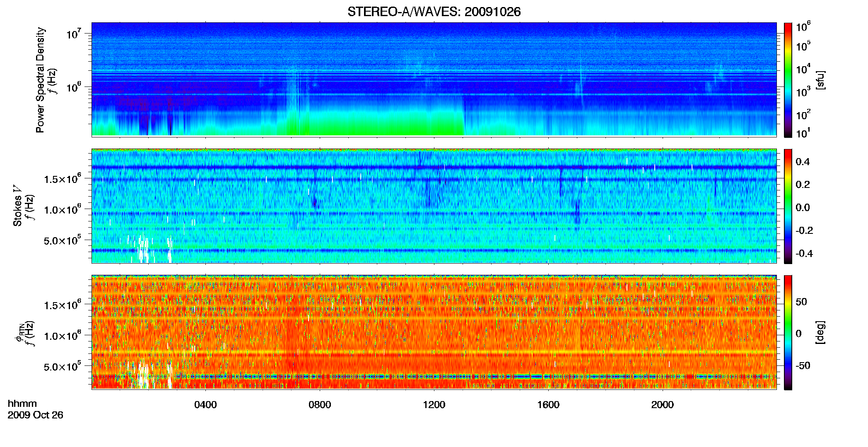Click the 1.0×10^6 tick in the Stokes panel

tap(63, 209)
